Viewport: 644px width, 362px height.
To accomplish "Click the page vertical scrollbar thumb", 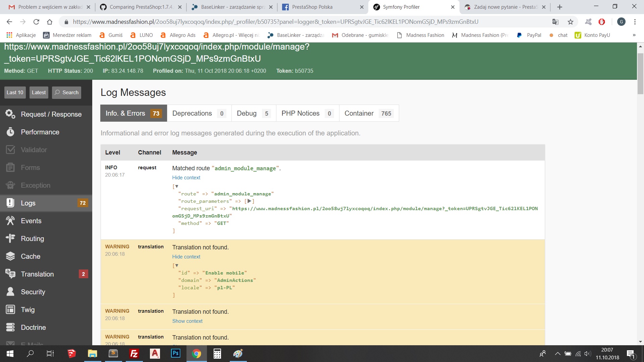I will click(x=640, y=74).
